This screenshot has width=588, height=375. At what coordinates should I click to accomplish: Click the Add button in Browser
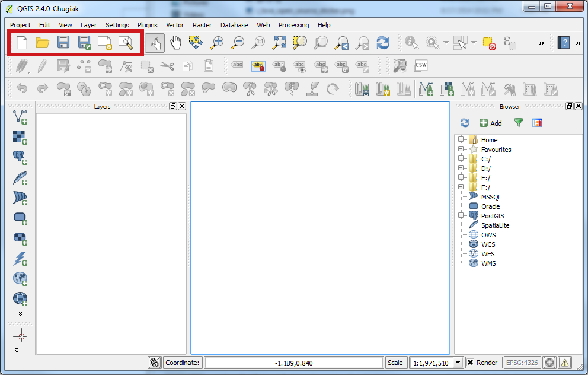(x=490, y=123)
